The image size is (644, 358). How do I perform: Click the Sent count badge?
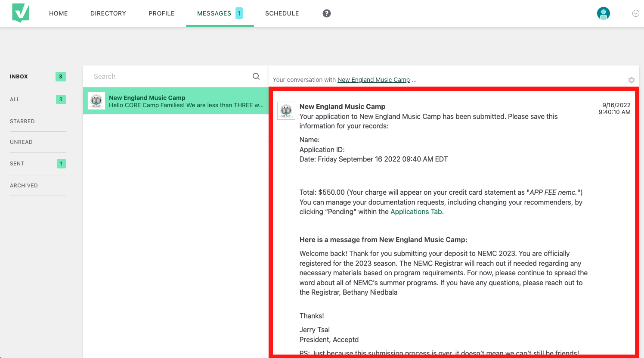pos(61,164)
